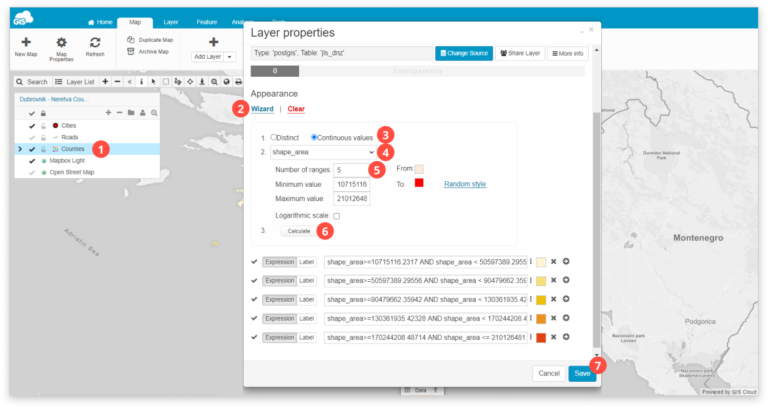Click the Random style link
Viewport: 768px width, 408px height.
tap(465, 185)
